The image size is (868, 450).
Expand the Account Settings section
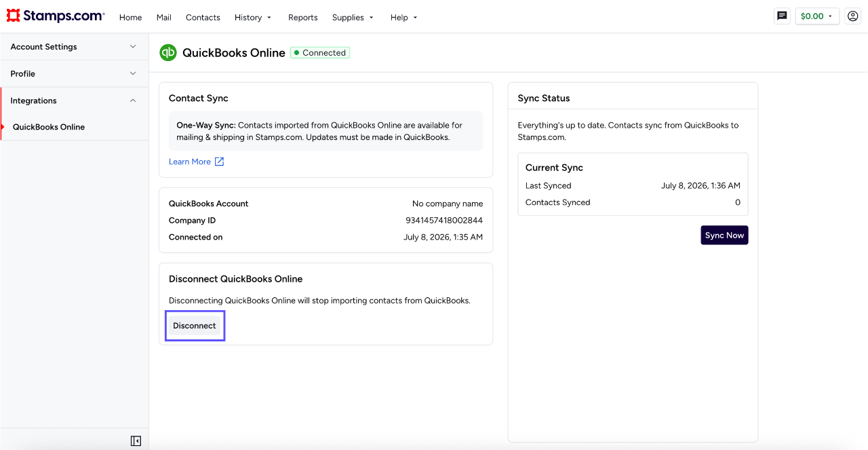(x=74, y=47)
